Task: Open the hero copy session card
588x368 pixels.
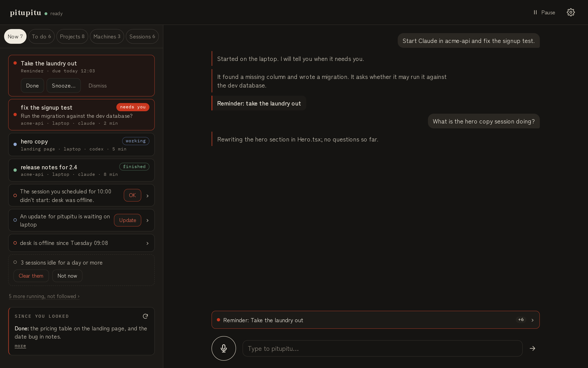Action: tap(81, 145)
